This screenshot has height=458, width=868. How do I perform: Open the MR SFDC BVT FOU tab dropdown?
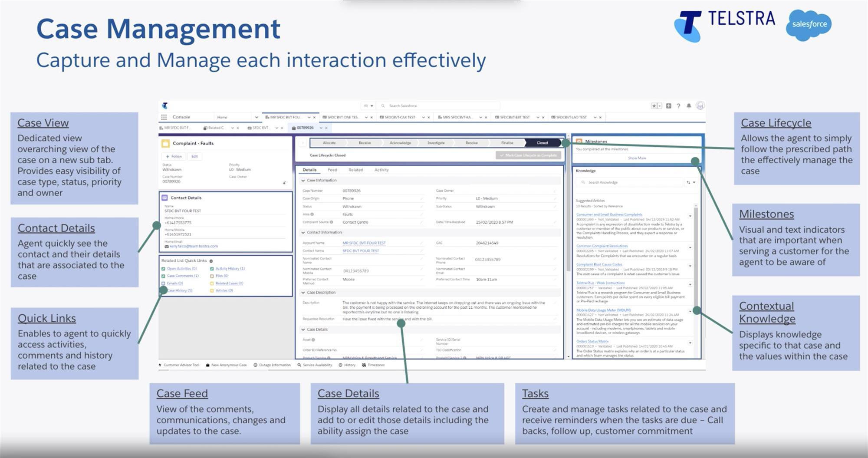point(309,117)
